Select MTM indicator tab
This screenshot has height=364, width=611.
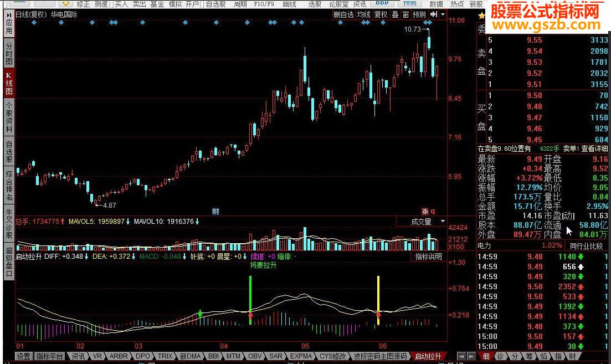[233, 356]
